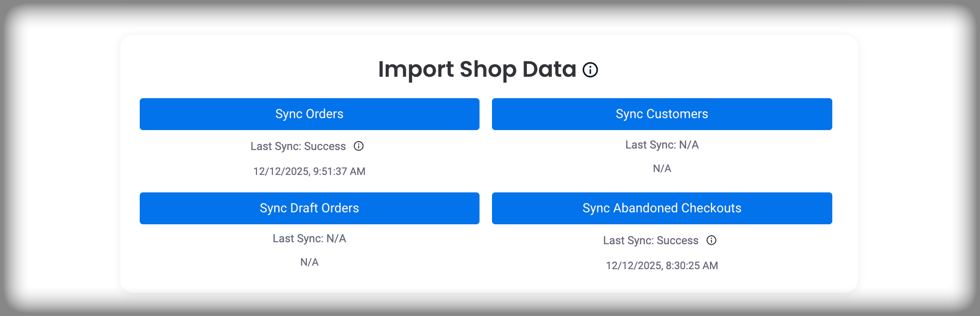This screenshot has height=316, width=980.
Task: Select the Orders sync timestamp 9:51:37 AM
Action: (x=309, y=171)
